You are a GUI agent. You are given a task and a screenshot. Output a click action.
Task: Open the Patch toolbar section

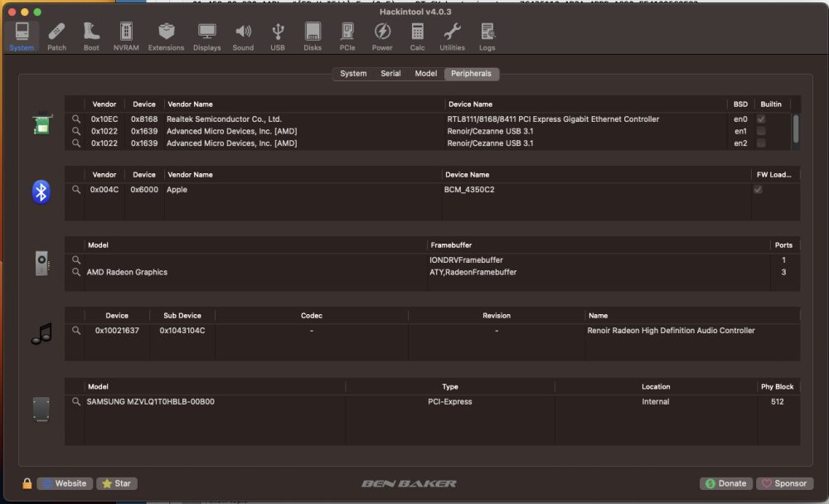(56, 36)
